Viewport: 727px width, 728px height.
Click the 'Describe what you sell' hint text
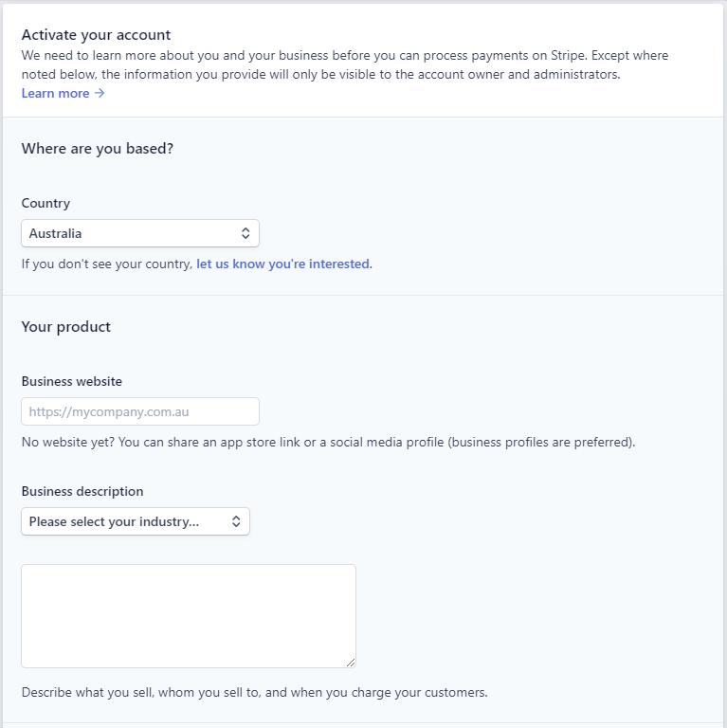254,692
